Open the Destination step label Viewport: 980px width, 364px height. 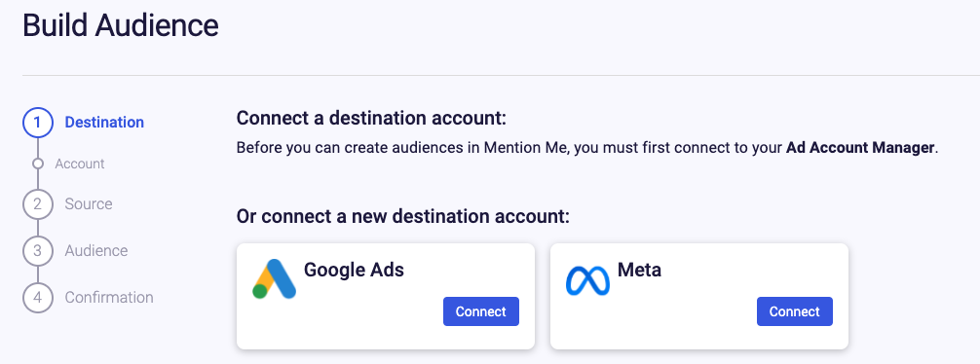pyautogui.click(x=104, y=123)
